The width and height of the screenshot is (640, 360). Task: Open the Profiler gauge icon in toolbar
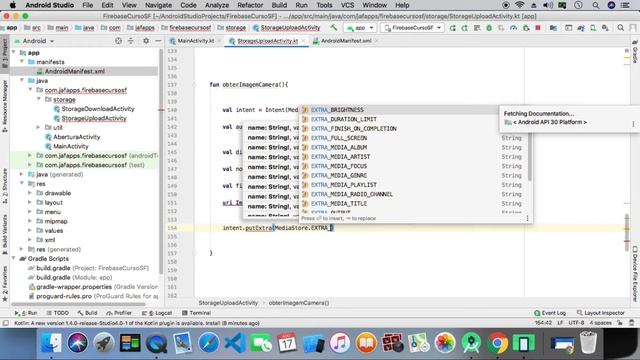(513, 28)
